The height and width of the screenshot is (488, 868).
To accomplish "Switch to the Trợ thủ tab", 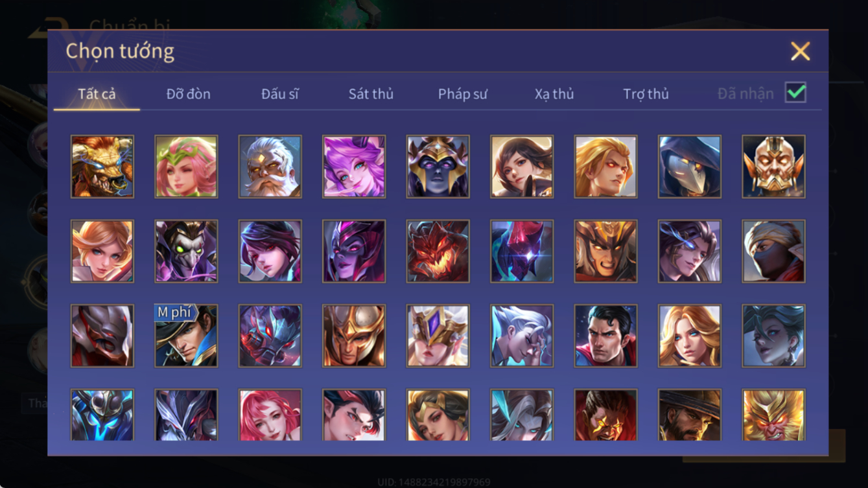I will click(646, 94).
